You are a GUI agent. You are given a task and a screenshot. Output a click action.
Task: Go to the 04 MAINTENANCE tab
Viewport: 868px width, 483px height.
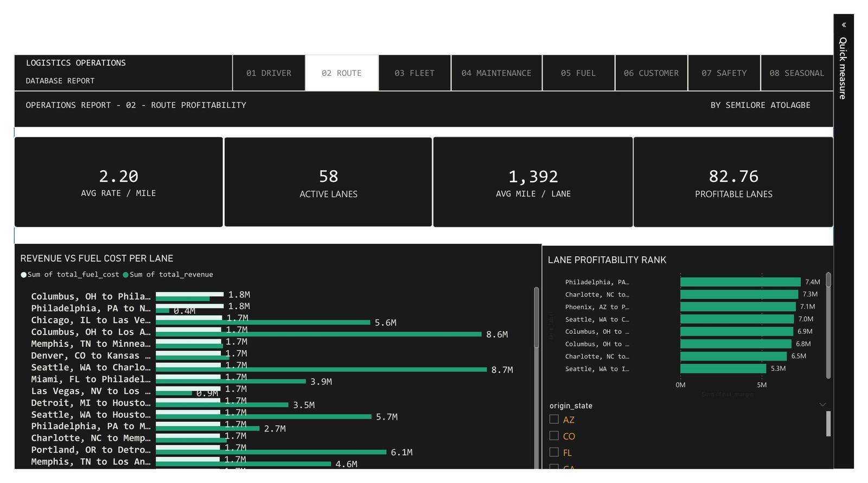(496, 73)
